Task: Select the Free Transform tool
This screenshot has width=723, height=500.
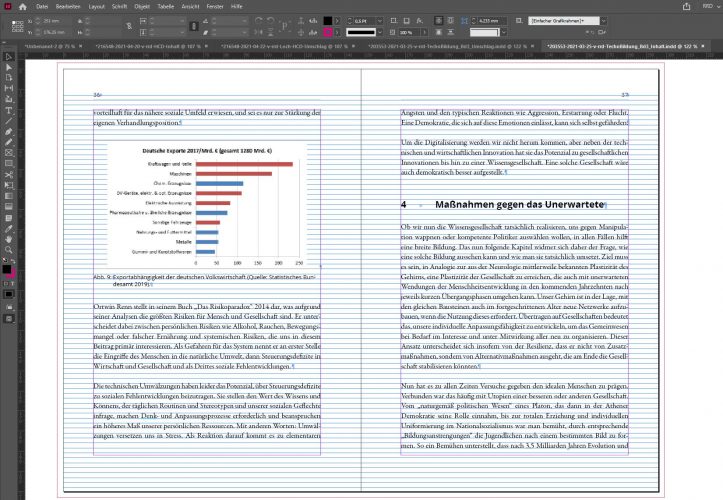Action: pos(8,185)
